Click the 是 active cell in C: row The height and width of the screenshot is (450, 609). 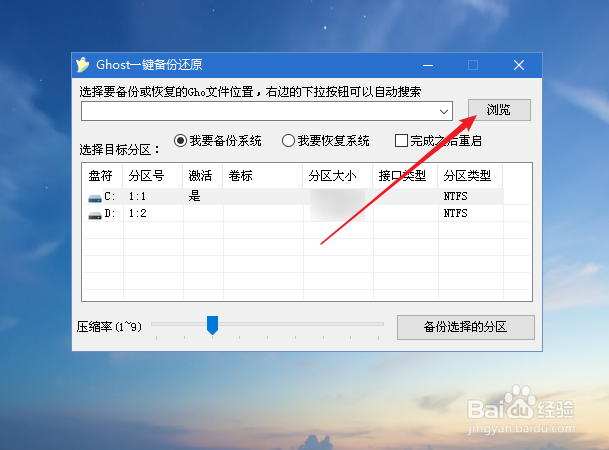tap(194, 196)
